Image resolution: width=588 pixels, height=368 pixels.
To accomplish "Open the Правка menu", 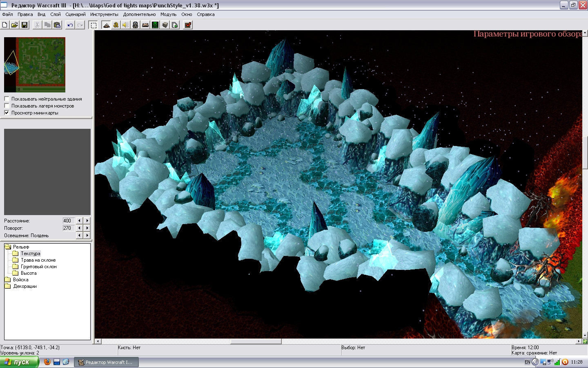I will pos(25,14).
